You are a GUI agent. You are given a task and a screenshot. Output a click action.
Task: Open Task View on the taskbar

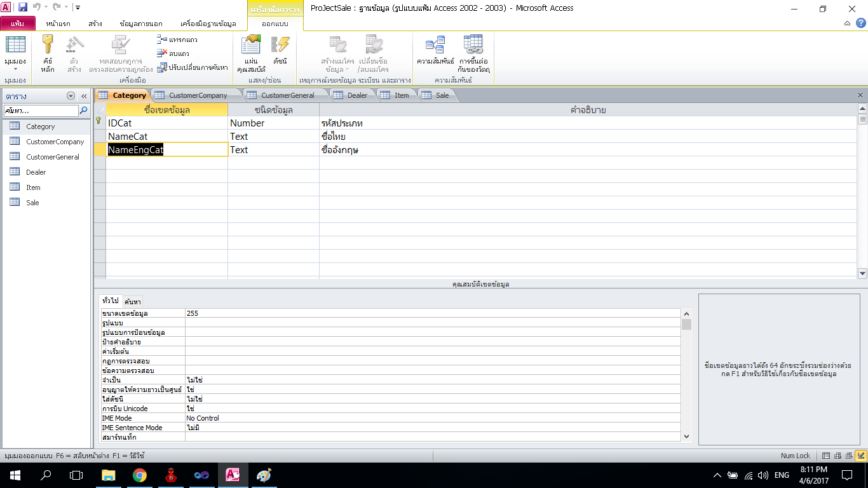[76, 475]
